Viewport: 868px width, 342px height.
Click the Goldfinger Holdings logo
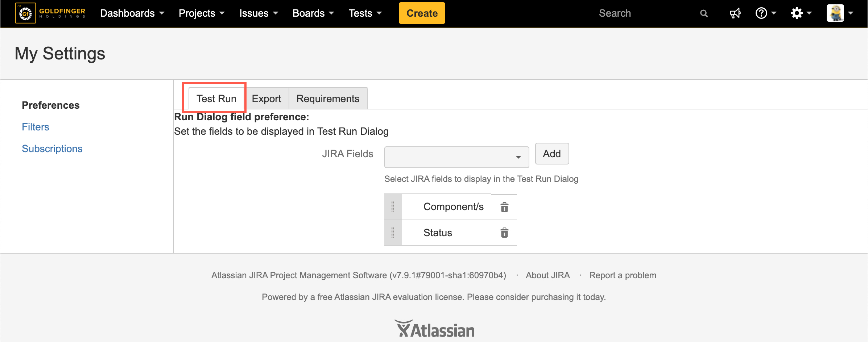51,13
